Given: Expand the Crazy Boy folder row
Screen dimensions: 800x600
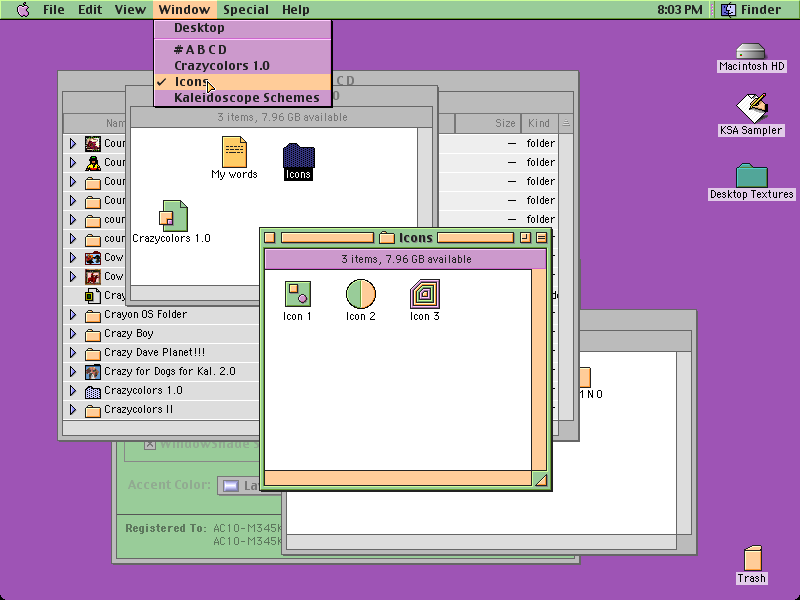Looking at the screenshot, I should pos(73,334).
